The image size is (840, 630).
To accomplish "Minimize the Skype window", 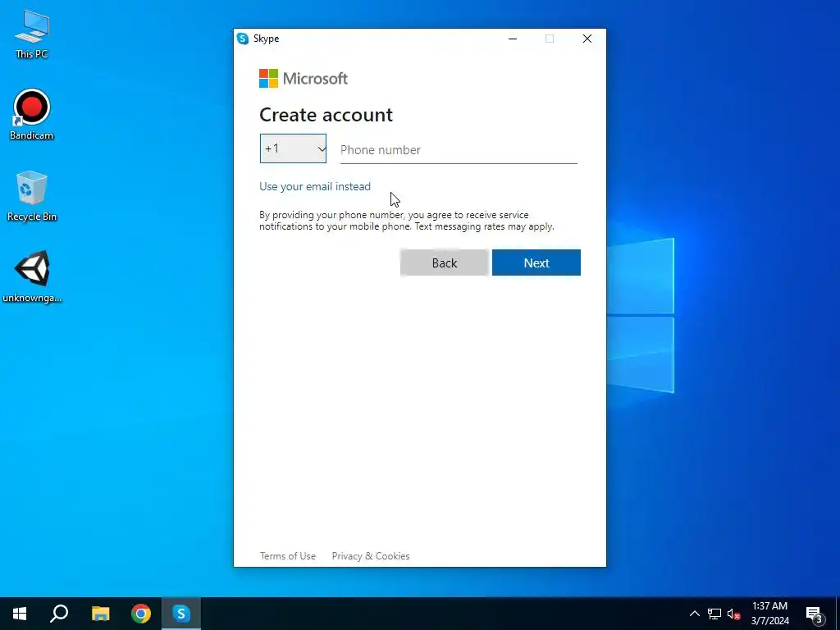I will click(513, 39).
